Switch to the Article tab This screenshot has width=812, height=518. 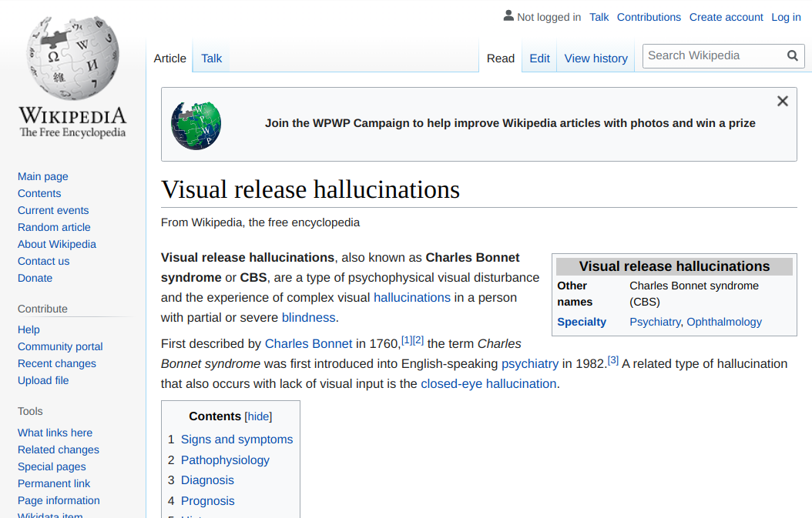(169, 58)
